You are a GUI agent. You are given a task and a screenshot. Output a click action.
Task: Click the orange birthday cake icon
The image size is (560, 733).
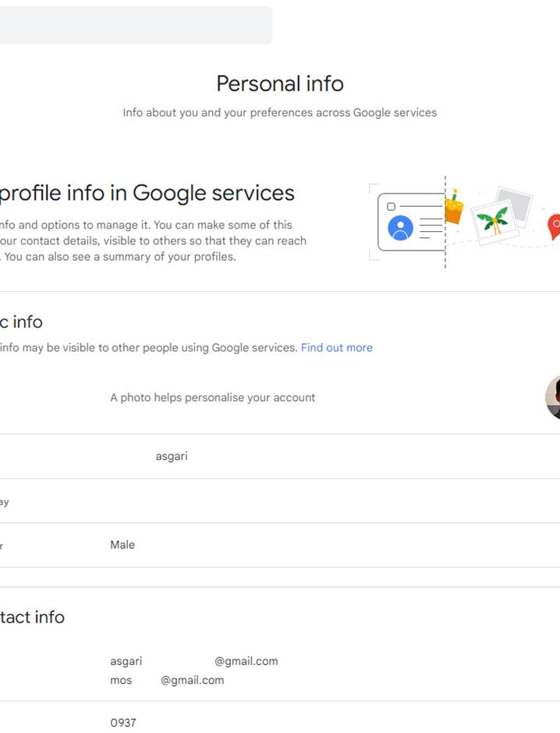pos(453,208)
